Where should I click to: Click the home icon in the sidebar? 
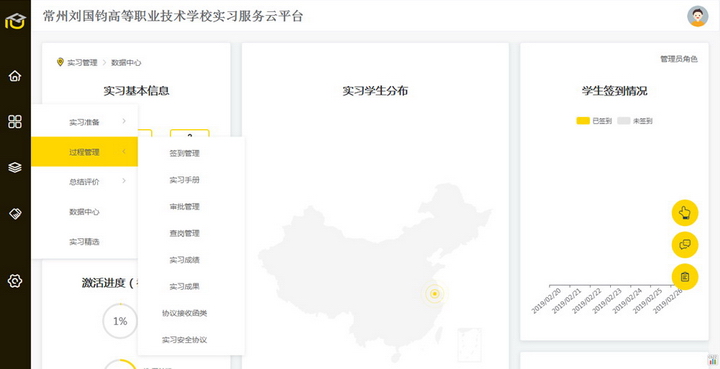(x=15, y=76)
